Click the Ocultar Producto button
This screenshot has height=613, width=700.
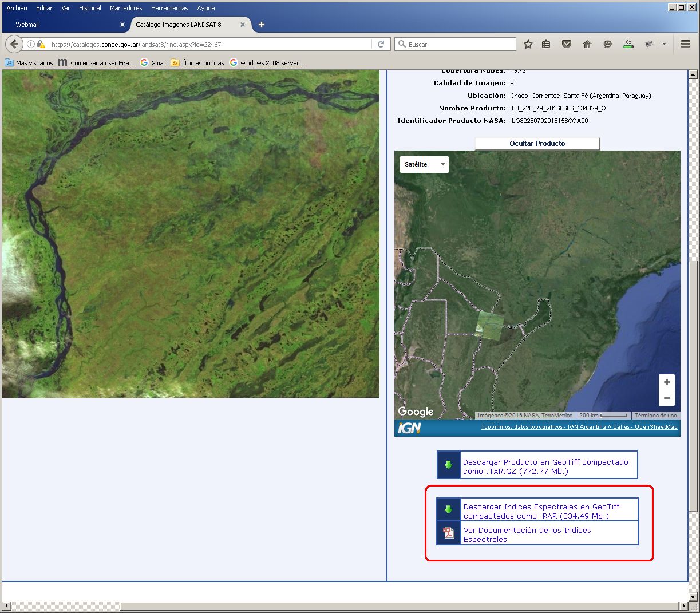pos(537,143)
